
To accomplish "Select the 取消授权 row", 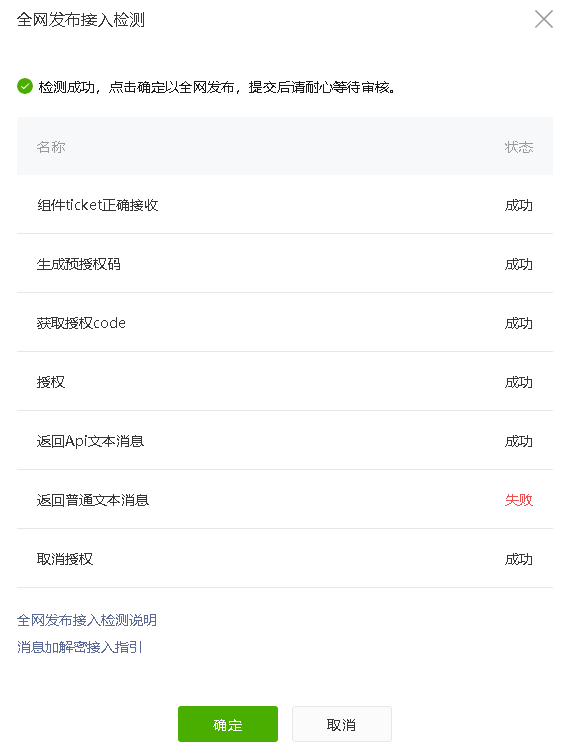I will click(285, 559).
